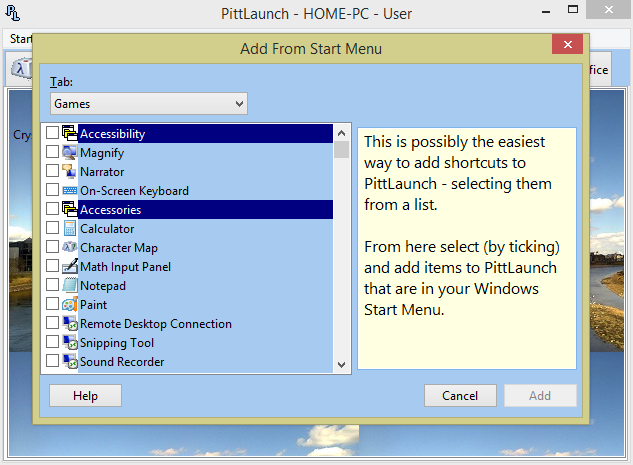
Task: Click the list scroll down arrow
Action: click(342, 365)
